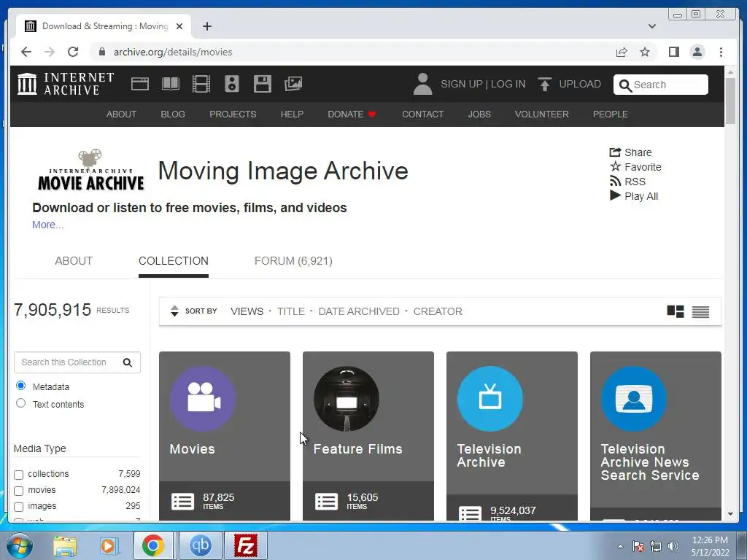Open Chrome's three-dot menu
Image resolution: width=747 pixels, height=560 pixels.
tap(721, 52)
